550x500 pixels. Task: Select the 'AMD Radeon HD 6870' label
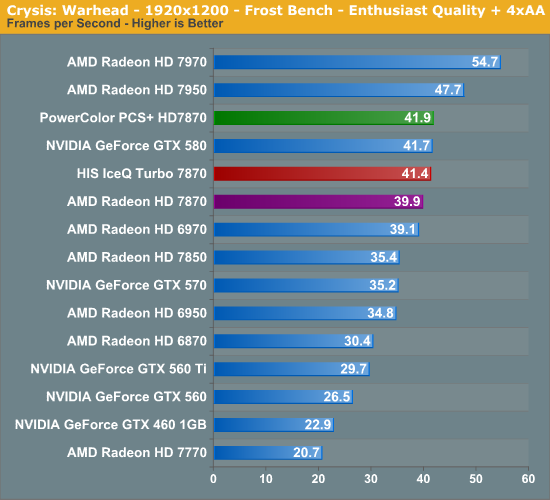(x=137, y=341)
